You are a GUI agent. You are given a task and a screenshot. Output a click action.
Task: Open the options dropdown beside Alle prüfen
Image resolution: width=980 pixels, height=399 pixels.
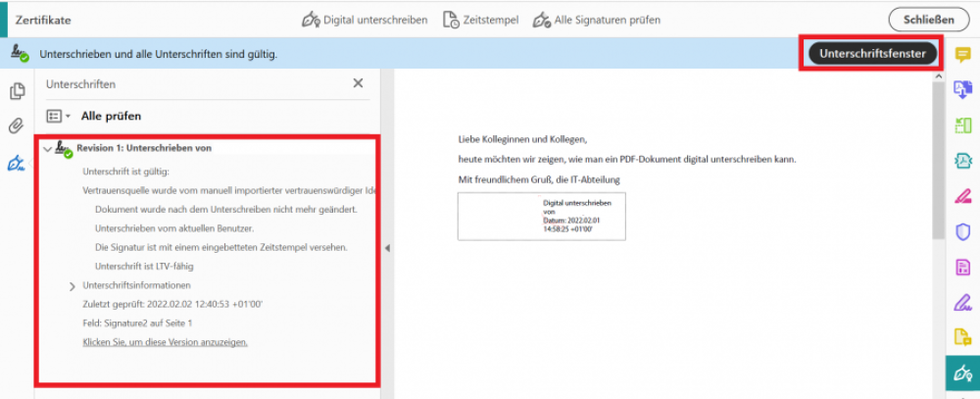point(59,116)
